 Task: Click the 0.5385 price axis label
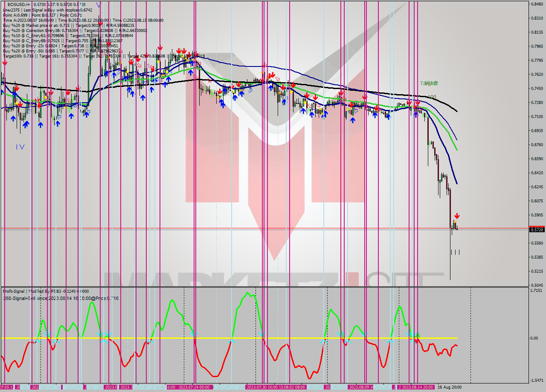(537, 257)
